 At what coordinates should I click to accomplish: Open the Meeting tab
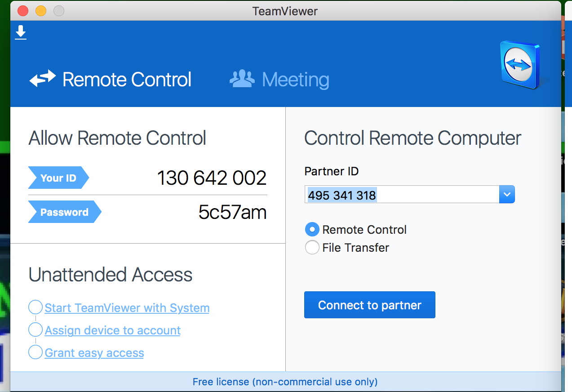279,80
